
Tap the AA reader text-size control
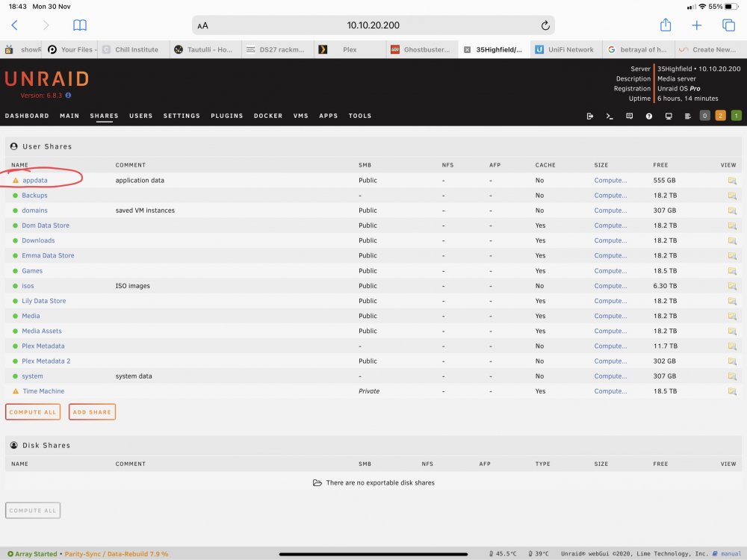click(203, 25)
